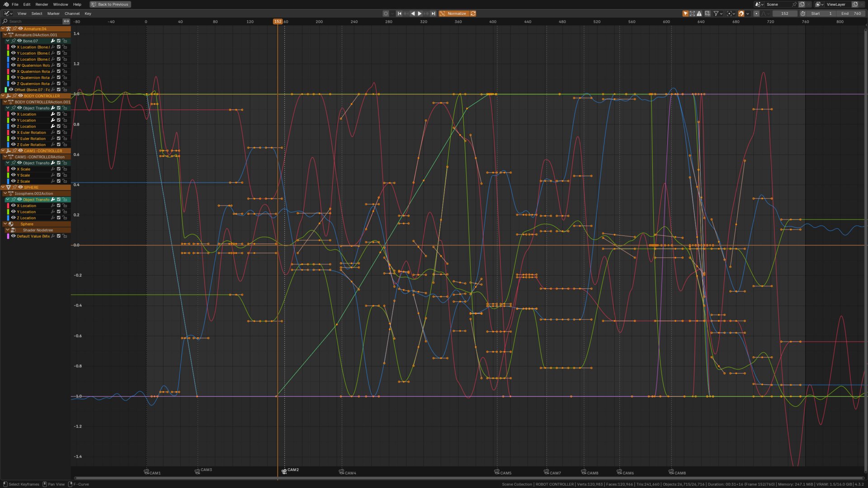
Task: Click the Shader Nodetree icon
Action: pos(13,230)
